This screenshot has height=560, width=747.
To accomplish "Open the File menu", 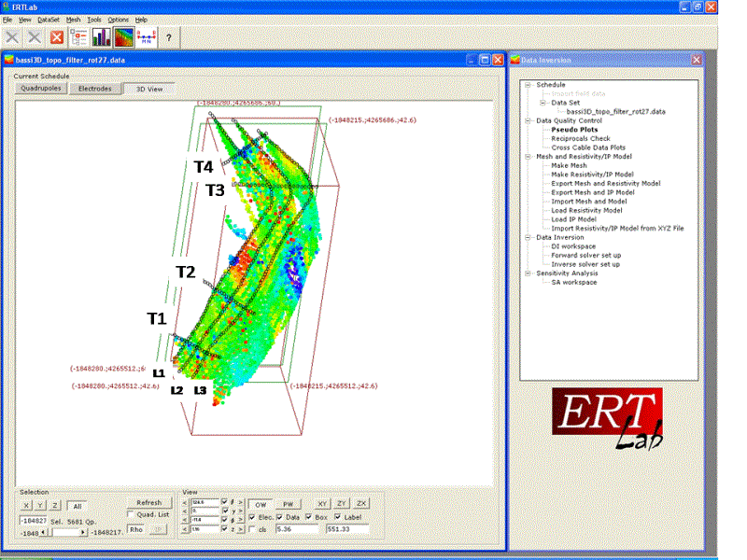I will coord(7,20).
